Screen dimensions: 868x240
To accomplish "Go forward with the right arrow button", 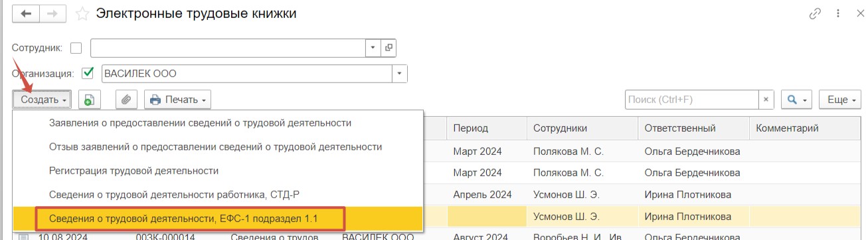I will (52, 13).
